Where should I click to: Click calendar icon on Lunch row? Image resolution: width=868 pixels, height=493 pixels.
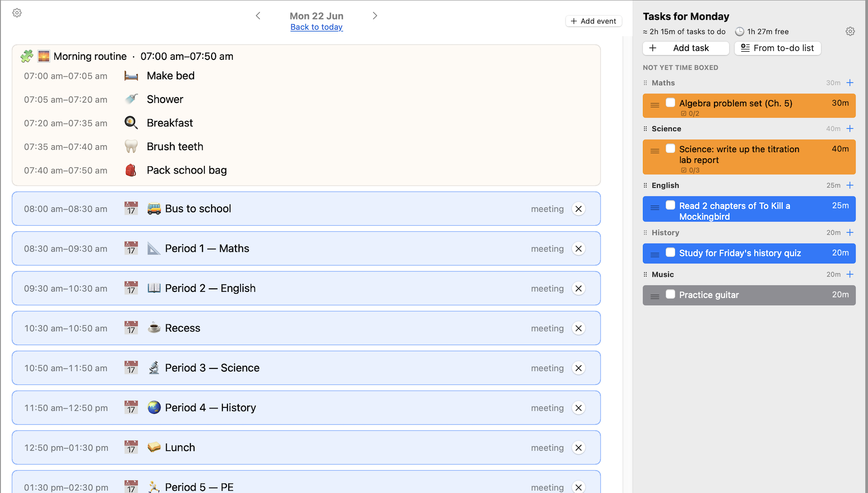click(x=131, y=447)
